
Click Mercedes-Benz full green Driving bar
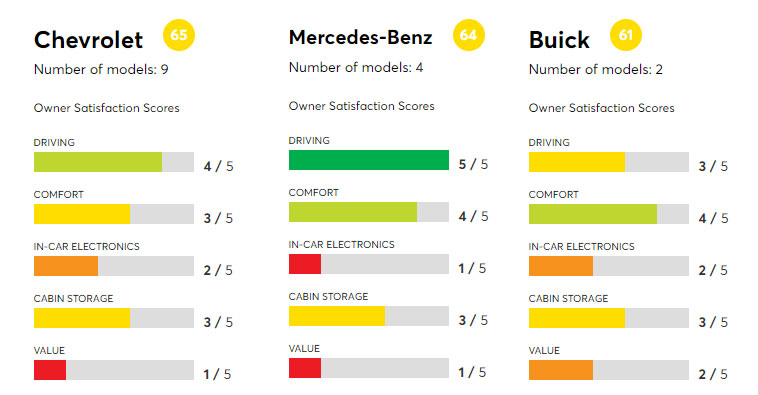coord(369,160)
